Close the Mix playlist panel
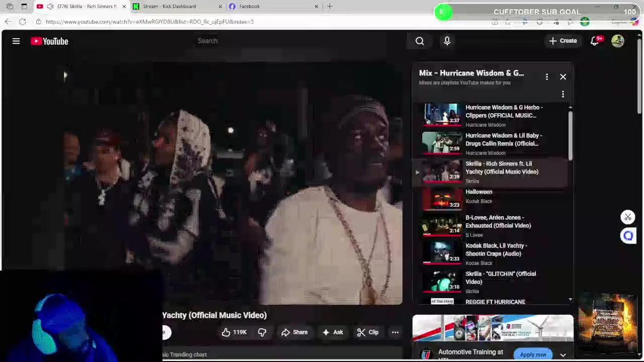The image size is (644, 362). pyautogui.click(x=563, y=76)
